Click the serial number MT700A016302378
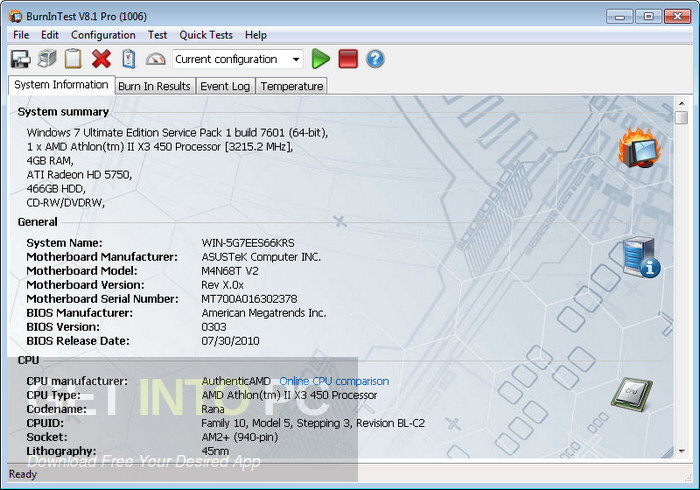Viewport: 700px width, 490px height. pos(249,299)
